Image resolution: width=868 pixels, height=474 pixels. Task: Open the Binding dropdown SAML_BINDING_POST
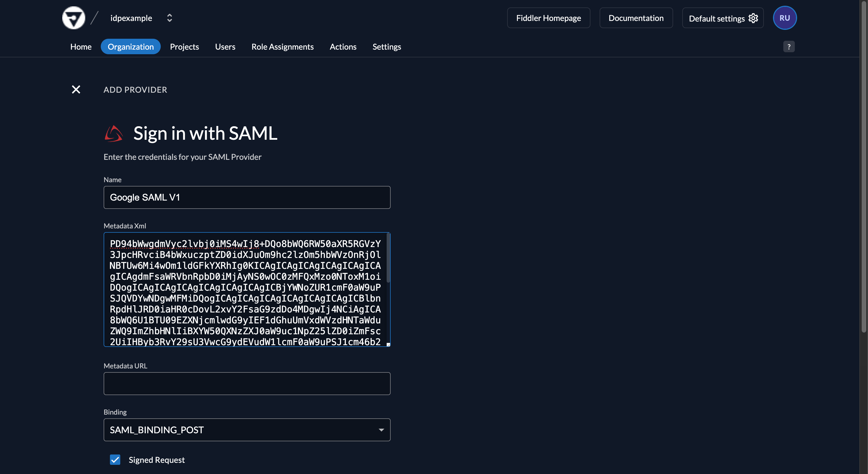coord(247,430)
